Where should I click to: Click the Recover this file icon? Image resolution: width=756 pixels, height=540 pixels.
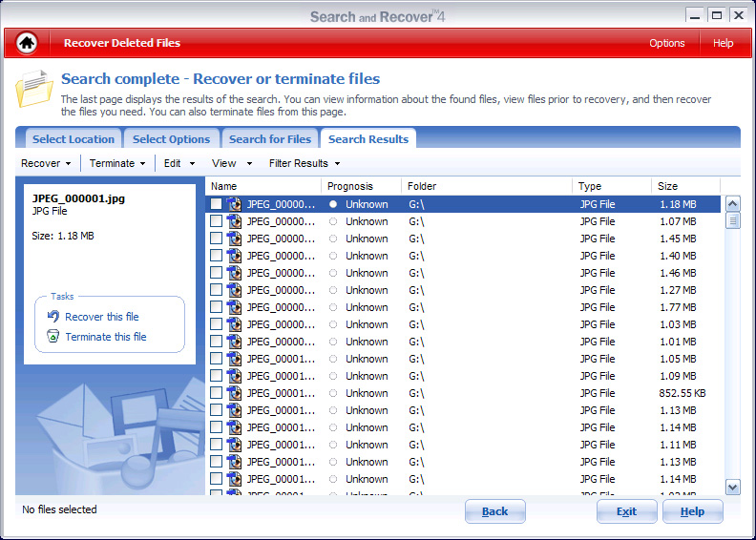[x=53, y=317]
